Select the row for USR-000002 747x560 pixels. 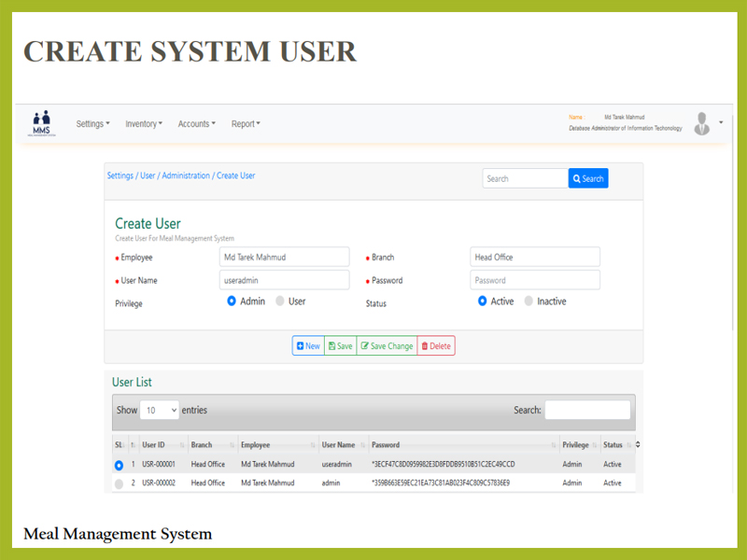pyautogui.click(x=119, y=483)
